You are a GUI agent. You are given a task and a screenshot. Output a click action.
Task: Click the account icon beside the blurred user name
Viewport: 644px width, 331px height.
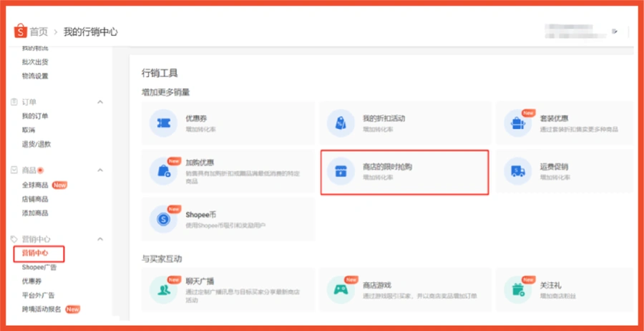[x=615, y=32]
